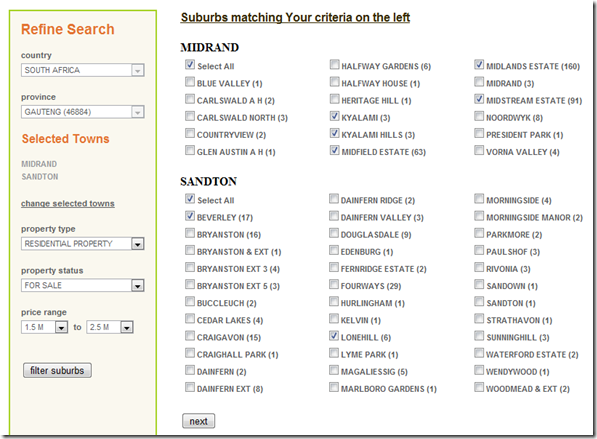Uncheck the Kyalami Hills checkbox
Image resolution: width=597 pixels, height=439 pixels.
(x=334, y=133)
